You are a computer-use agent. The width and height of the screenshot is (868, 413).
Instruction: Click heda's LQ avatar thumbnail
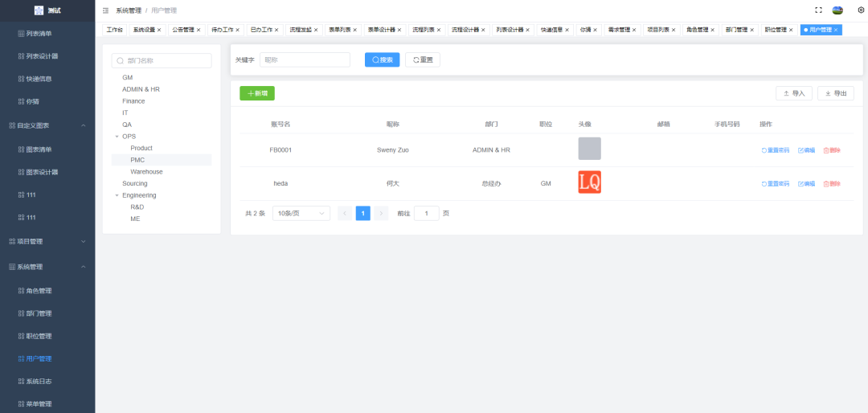(x=589, y=182)
